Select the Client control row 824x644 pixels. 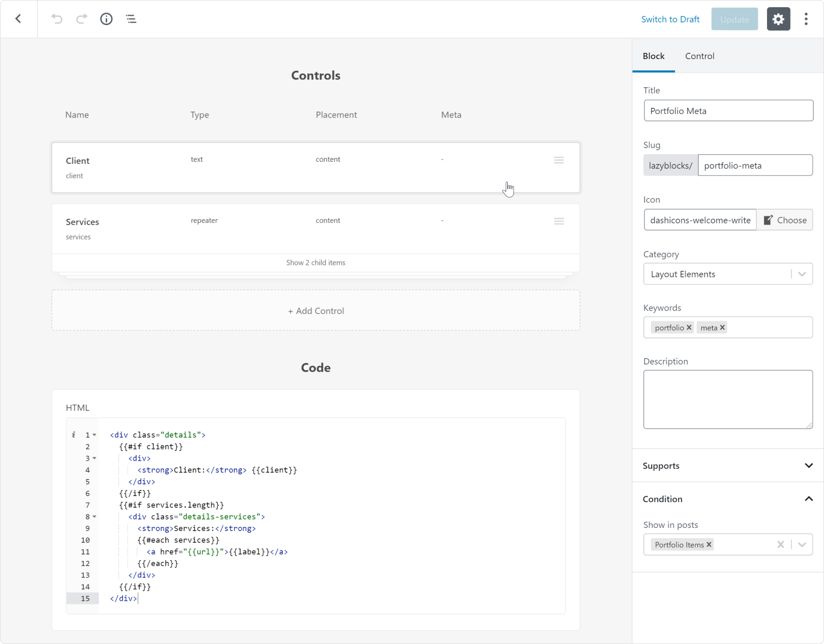316,168
